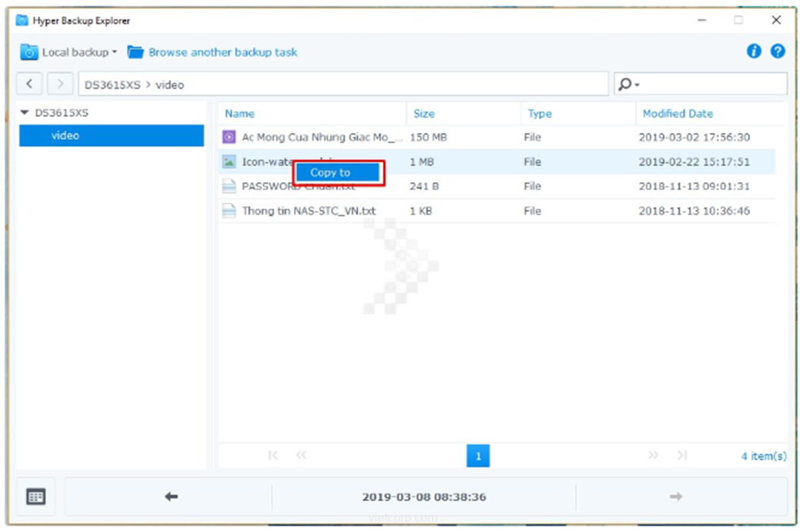Sort by the Size column header
Screen dimensions: 806x532
click(x=424, y=114)
